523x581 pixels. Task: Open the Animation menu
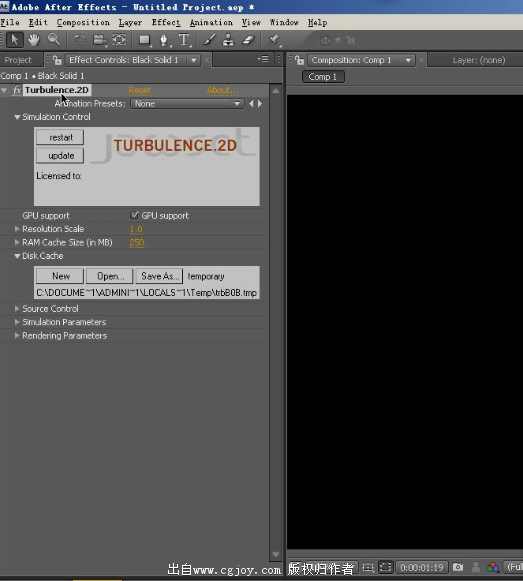(x=211, y=22)
